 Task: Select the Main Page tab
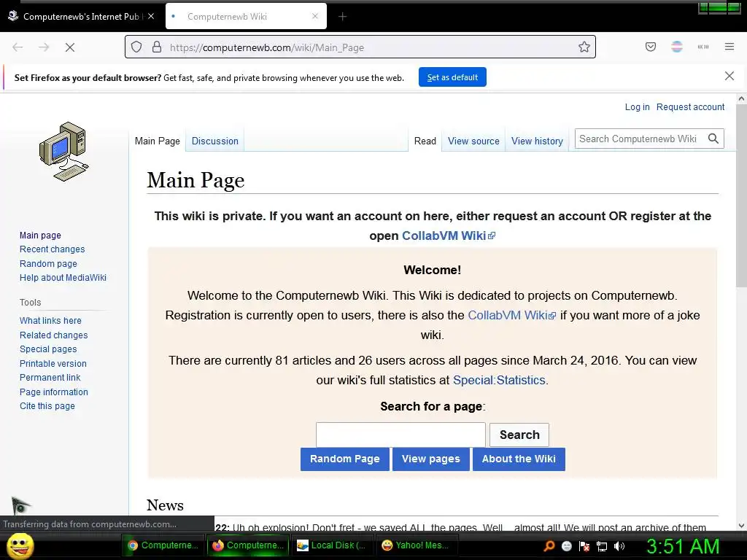[x=158, y=141]
